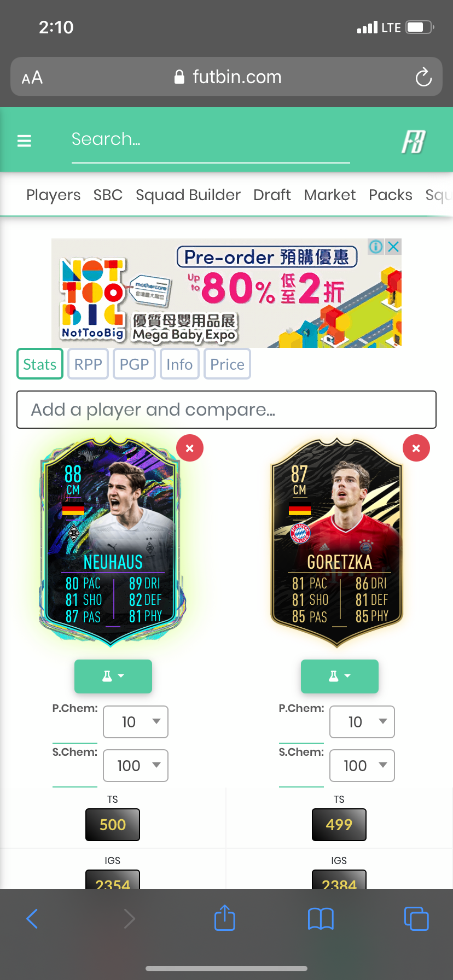This screenshot has width=453, height=980.
Task: Switch to the Price tab
Action: (x=227, y=364)
